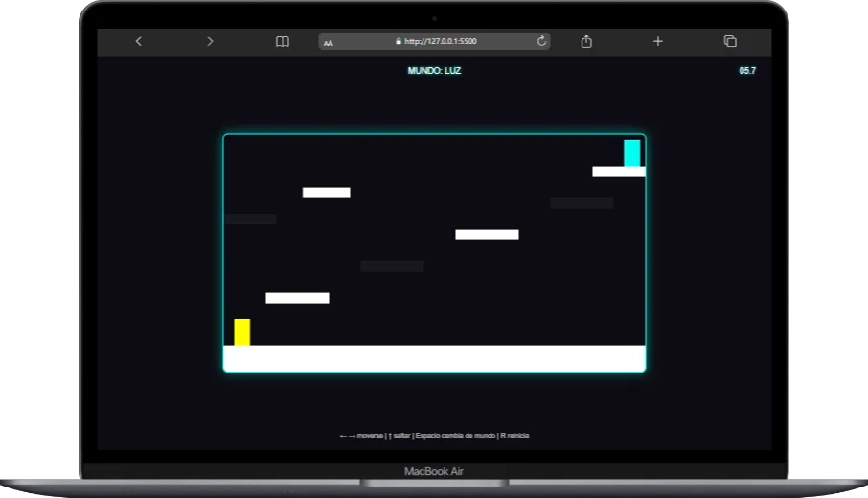Click the 05.7 timer readout

(x=747, y=71)
